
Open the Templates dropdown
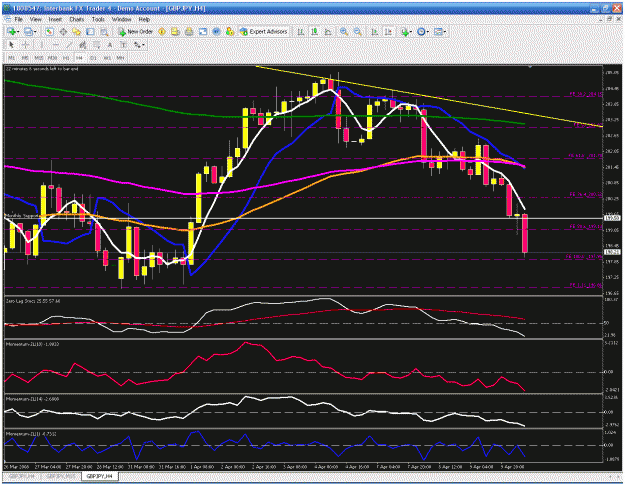click(440, 31)
